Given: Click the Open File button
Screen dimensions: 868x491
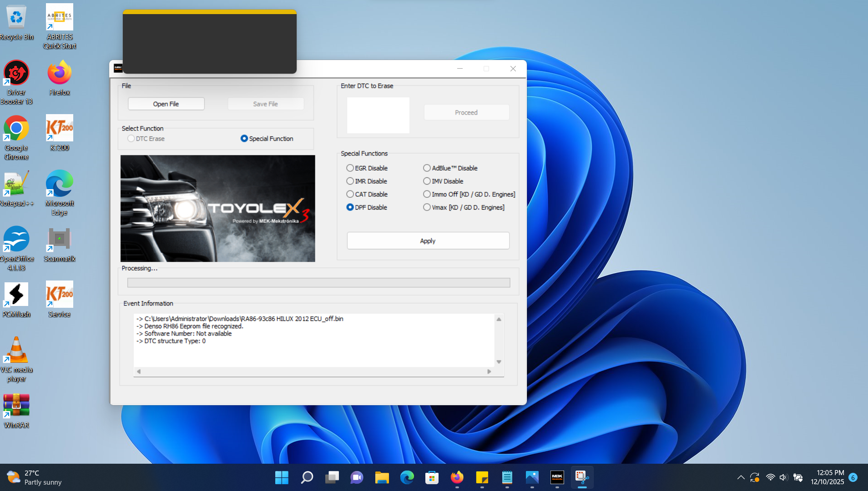Looking at the screenshot, I should 166,104.
